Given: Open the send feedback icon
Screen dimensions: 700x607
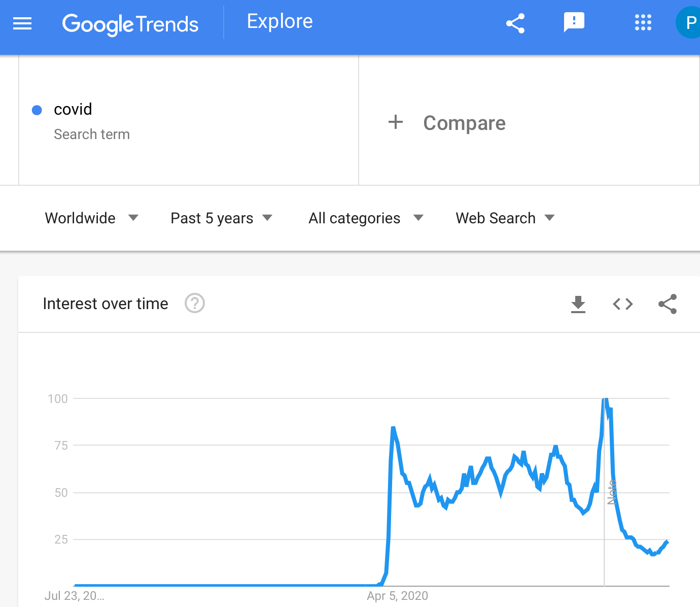Looking at the screenshot, I should pyautogui.click(x=574, y=23).
